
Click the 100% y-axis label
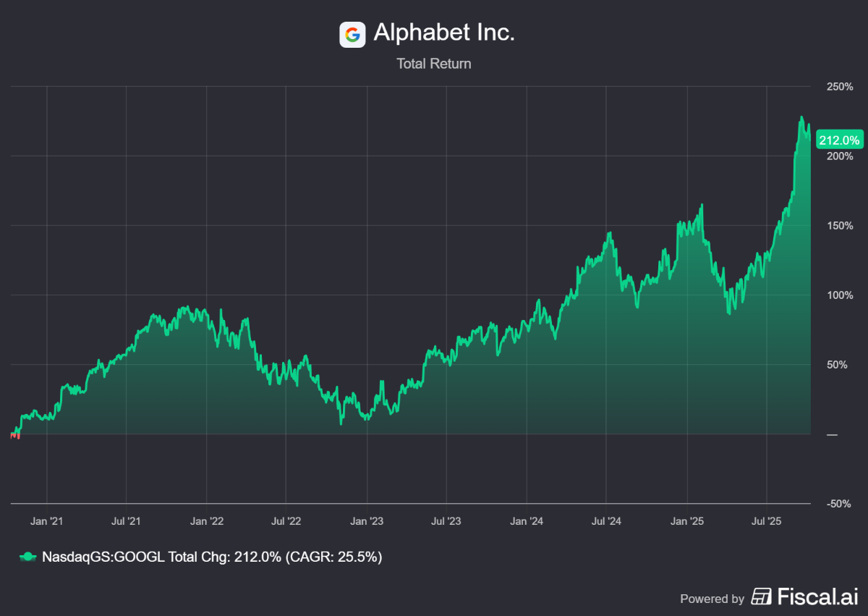840,295
